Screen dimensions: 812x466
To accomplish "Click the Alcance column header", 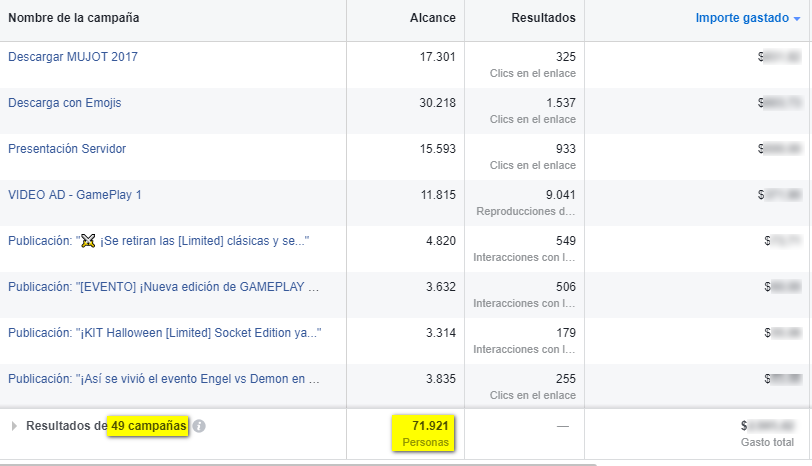I will coord(432,18).
